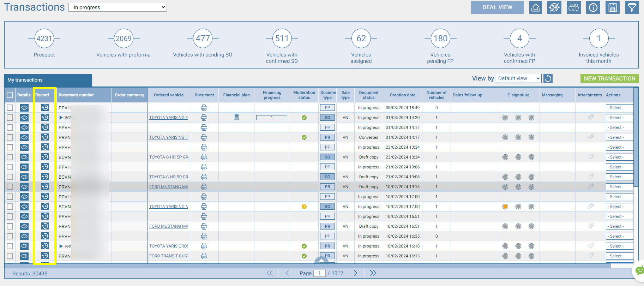Check the box for Converted PRVN row

[x=10, y=137]
